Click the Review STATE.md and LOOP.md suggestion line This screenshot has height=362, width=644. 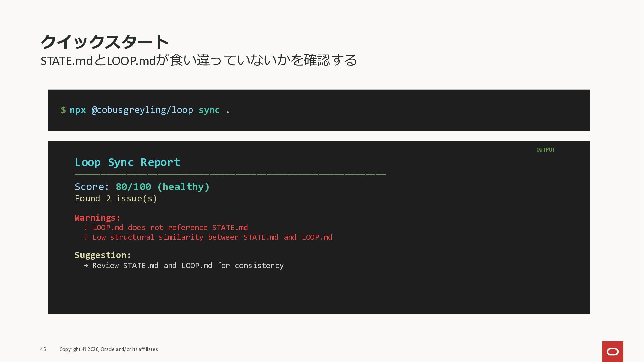coord(183,265)
